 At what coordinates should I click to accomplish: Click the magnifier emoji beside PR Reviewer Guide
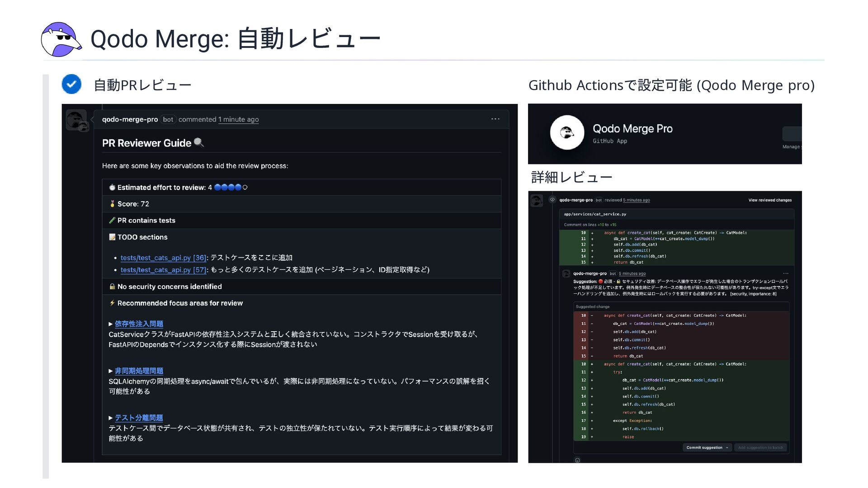[199, 143]
